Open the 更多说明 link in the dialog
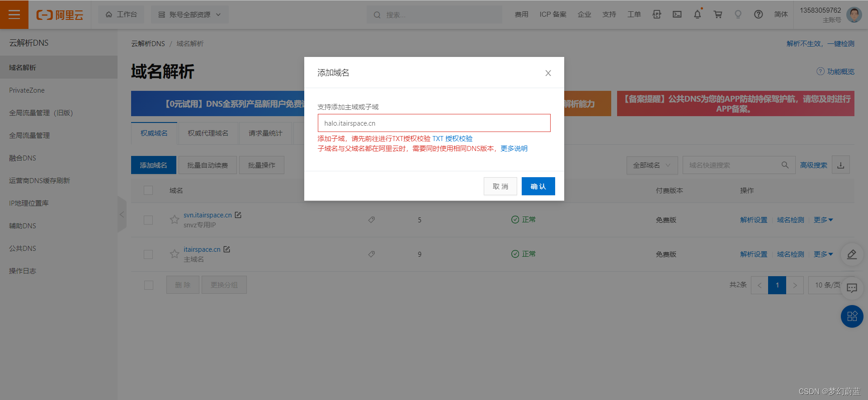Viewport: 868px width, 400px height. [x=514, y=149]
